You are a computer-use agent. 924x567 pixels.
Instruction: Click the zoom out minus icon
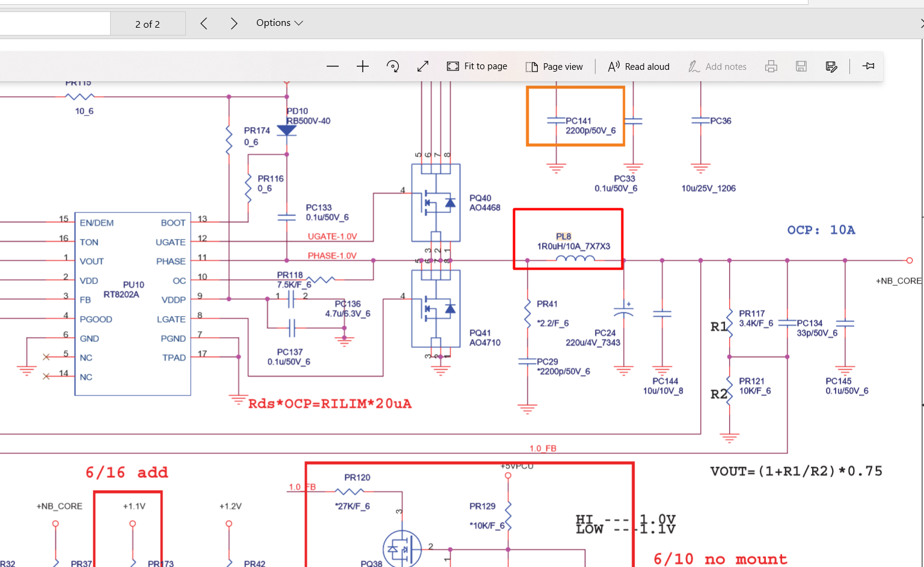[x=333, y=66]
